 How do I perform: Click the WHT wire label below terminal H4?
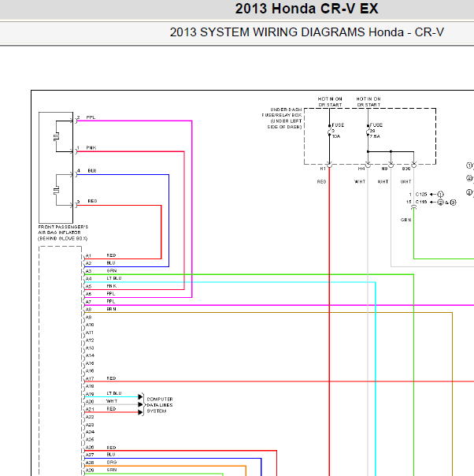pyautogui.click(x=360, y=182)
